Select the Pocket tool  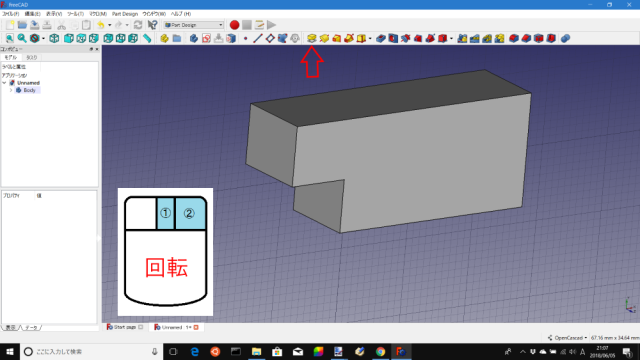click(381, 38)
